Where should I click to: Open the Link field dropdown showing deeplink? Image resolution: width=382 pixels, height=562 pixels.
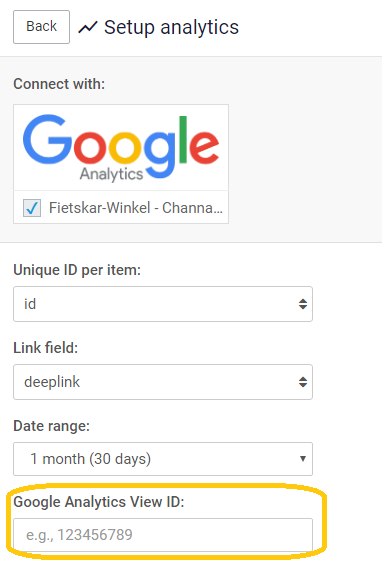click(x=163, y=382)
